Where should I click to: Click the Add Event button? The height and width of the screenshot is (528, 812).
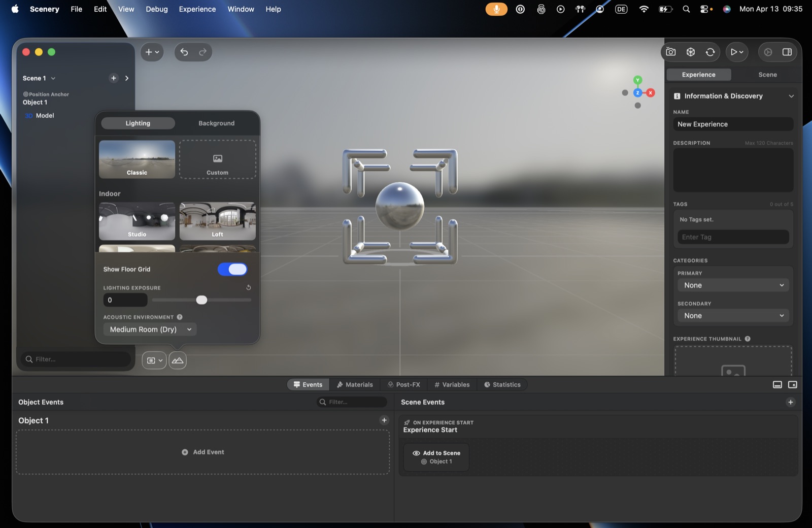pyautogui.click(x=203, y=452)
